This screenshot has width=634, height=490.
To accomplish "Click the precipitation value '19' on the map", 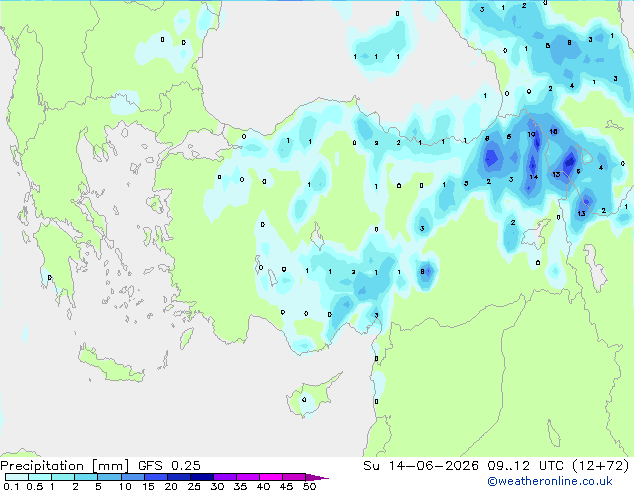I will click(531, 135).
